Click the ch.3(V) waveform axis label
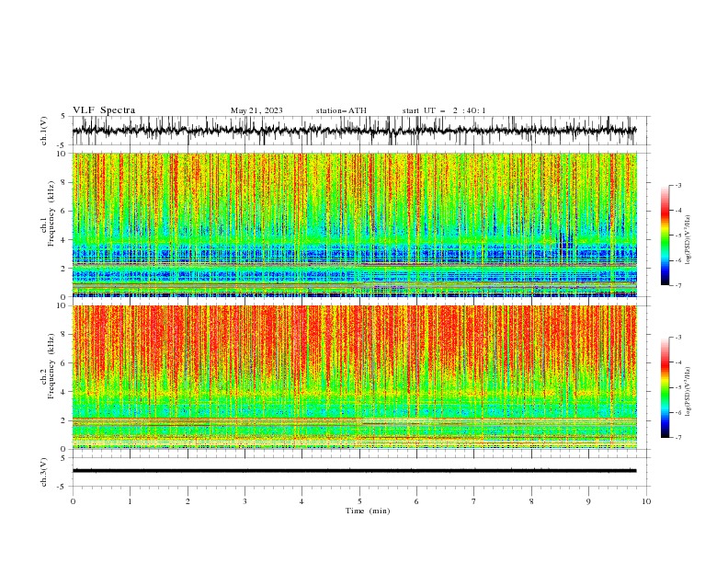The width and height of the screenshot is (728, 563). [44, 472]
